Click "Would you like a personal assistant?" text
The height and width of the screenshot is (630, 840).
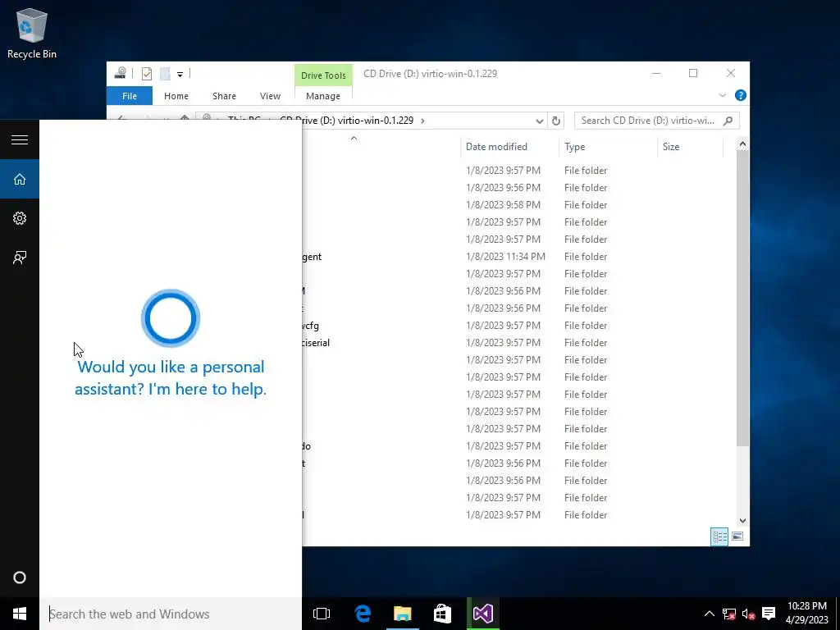click(x=171, y=377)
